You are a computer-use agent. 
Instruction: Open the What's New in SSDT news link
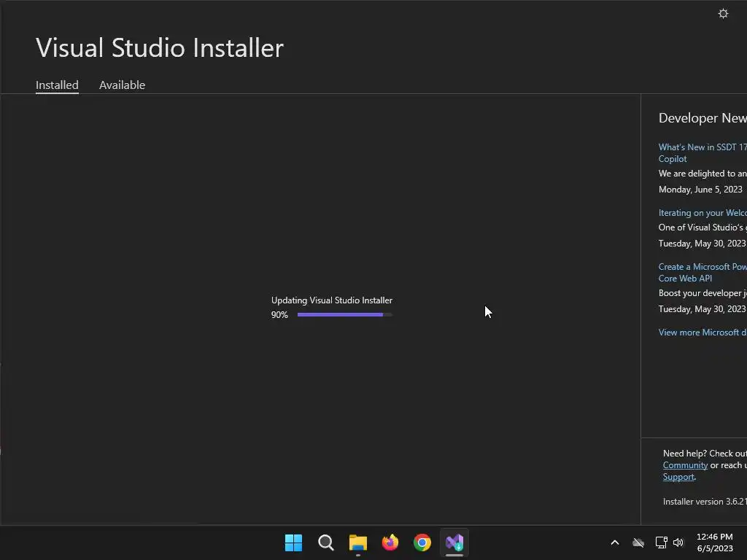(703, 153)
